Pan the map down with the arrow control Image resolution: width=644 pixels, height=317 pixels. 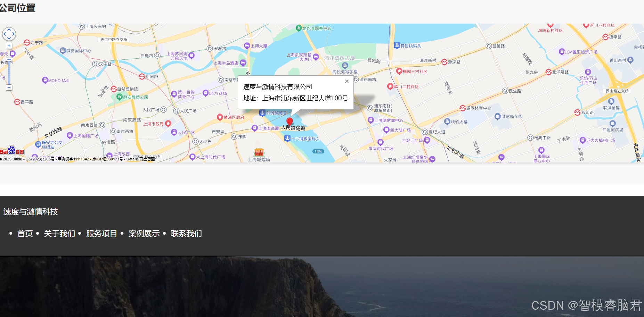9,38
